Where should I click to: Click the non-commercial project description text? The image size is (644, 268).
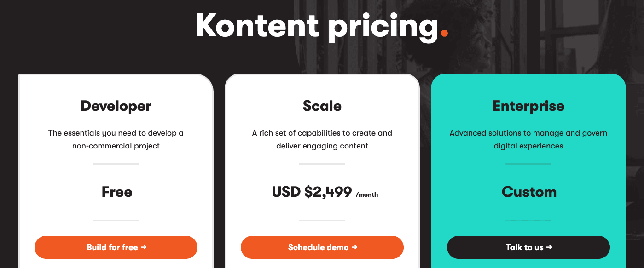tap(116, 146)
